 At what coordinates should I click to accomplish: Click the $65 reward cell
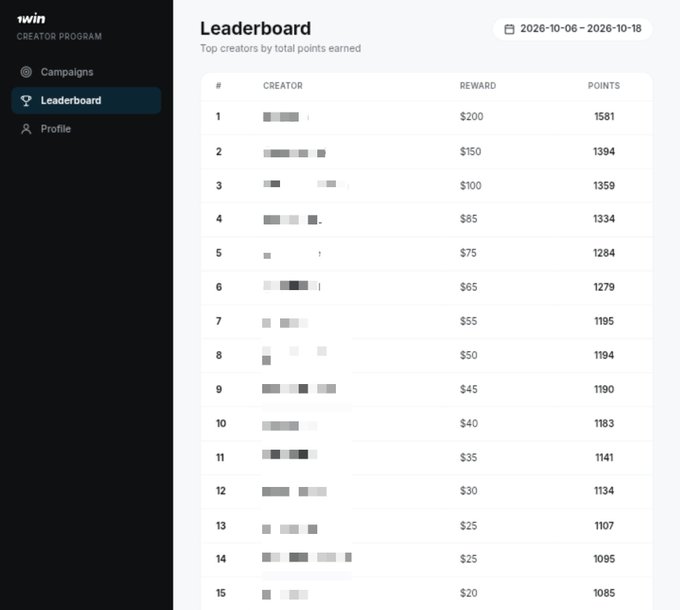coord(468,287)
